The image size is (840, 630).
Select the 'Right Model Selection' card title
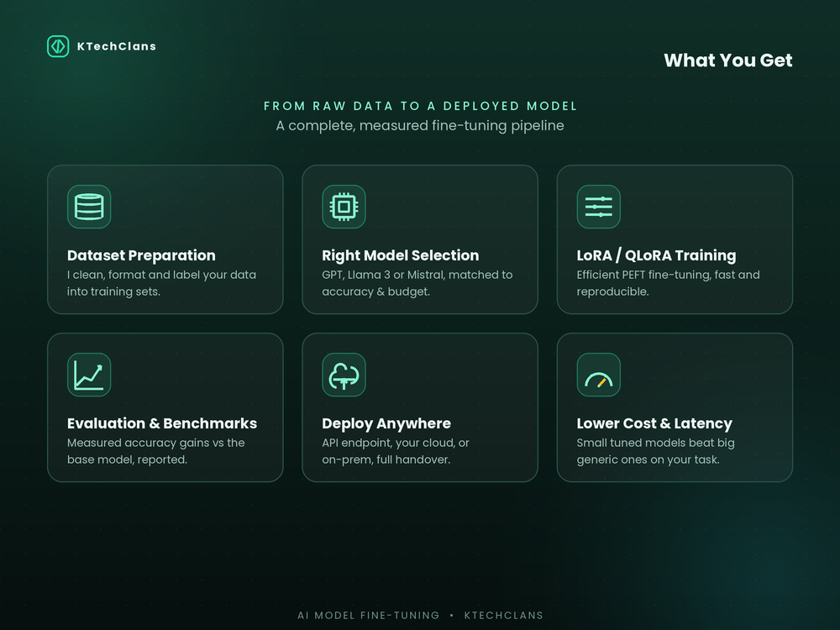[400, 255]
